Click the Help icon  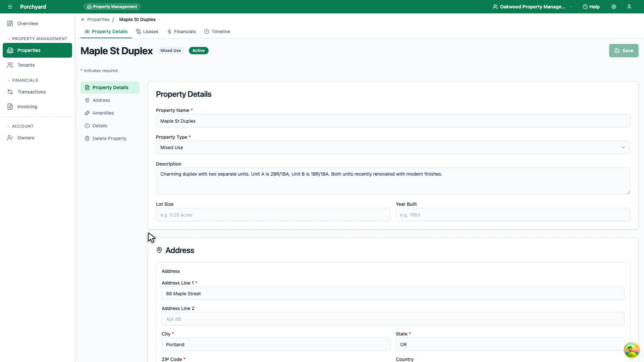585,7
